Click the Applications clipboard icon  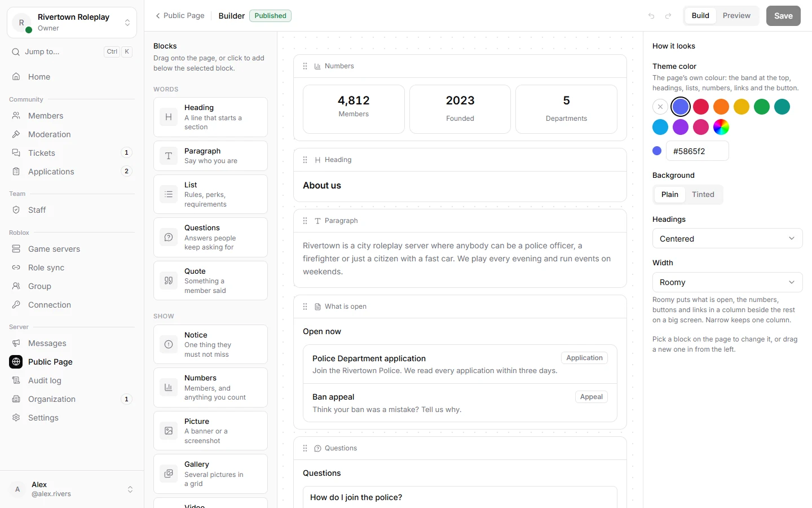16,172
